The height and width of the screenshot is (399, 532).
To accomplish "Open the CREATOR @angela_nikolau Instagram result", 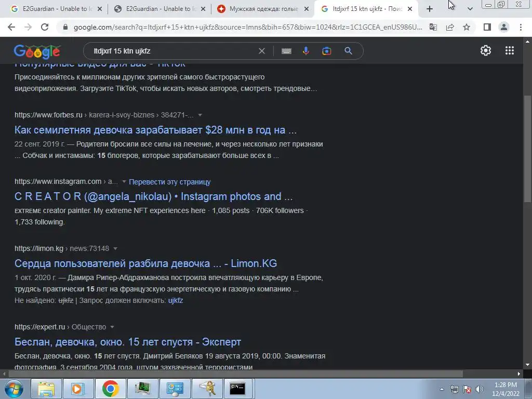I will 153,196.
